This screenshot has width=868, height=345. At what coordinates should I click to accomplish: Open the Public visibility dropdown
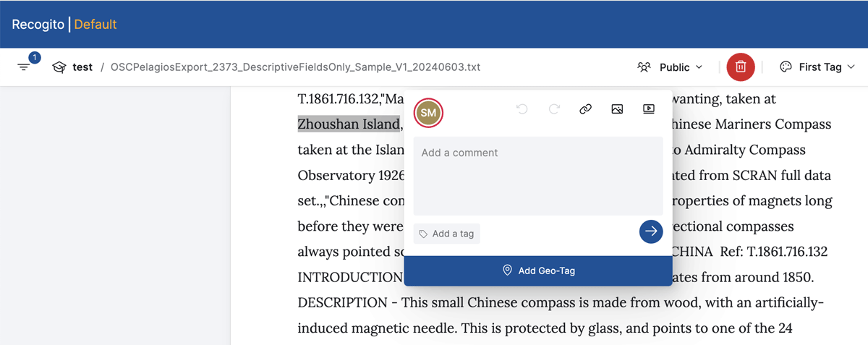click(670, 67)
